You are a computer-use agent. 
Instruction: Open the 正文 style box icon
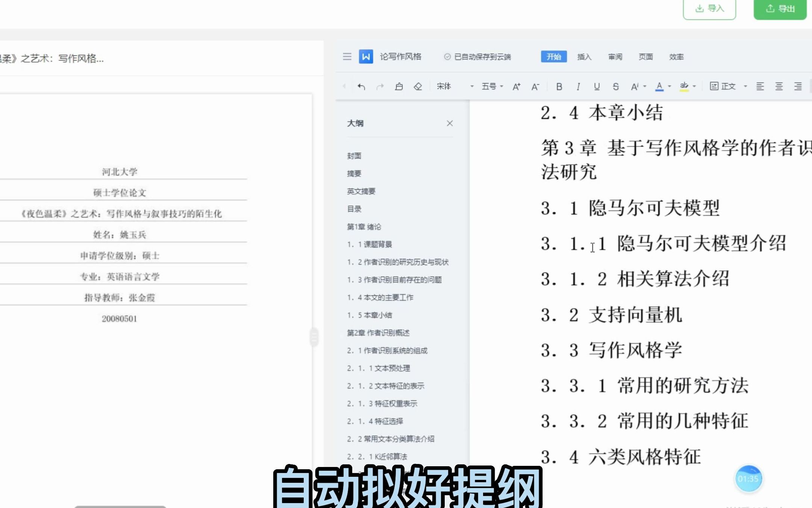(714, 87)
